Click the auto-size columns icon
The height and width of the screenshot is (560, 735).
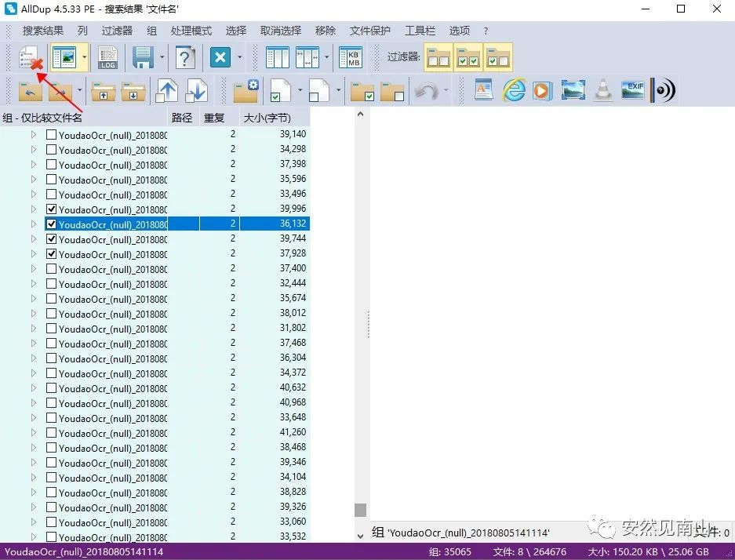[307, 57]
